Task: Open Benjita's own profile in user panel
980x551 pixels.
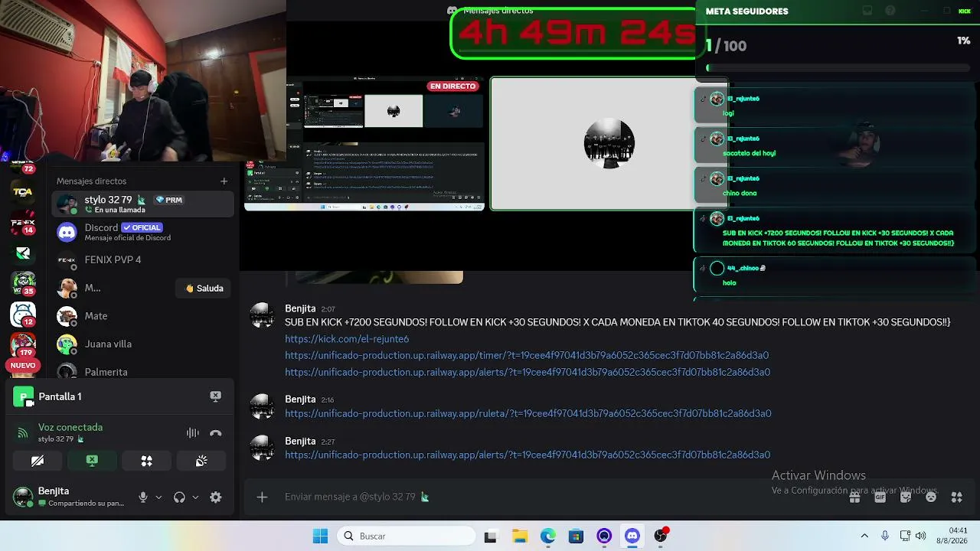Action: click(72, 497)
